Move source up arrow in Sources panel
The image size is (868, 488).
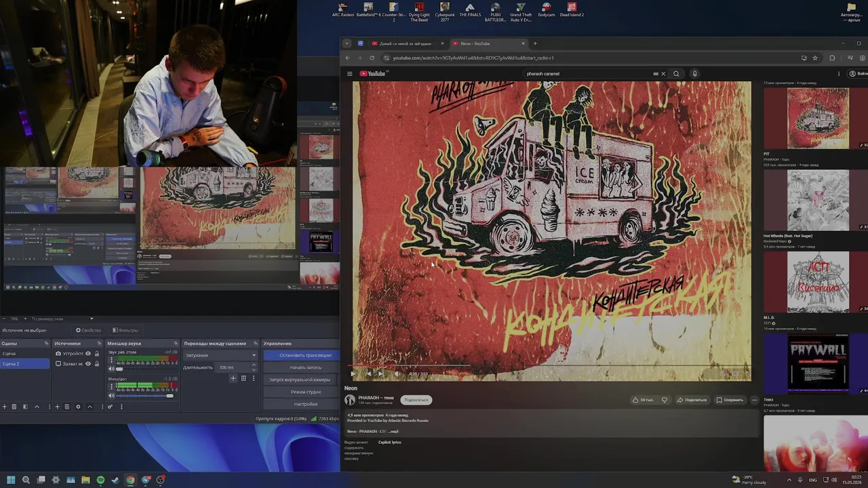tap(90, 407)
